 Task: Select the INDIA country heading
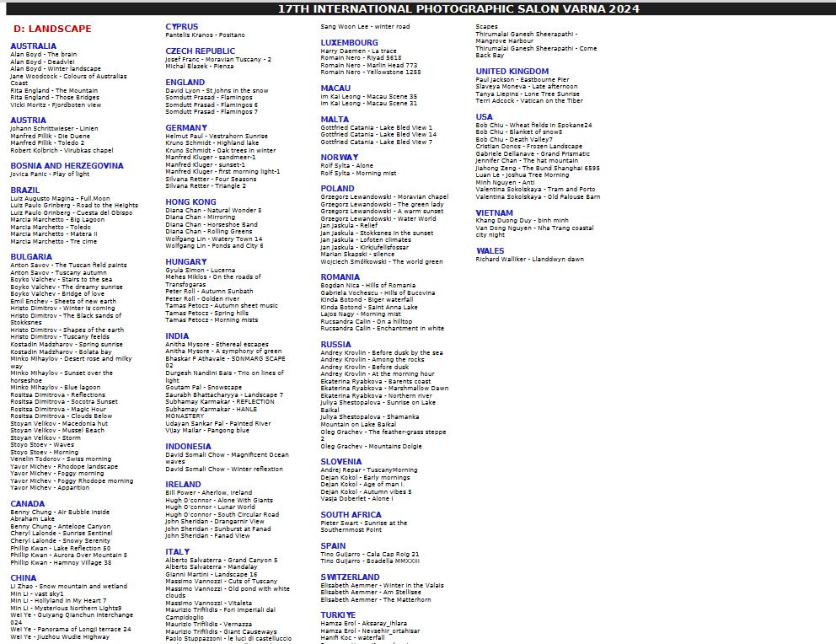pos(177,336)
